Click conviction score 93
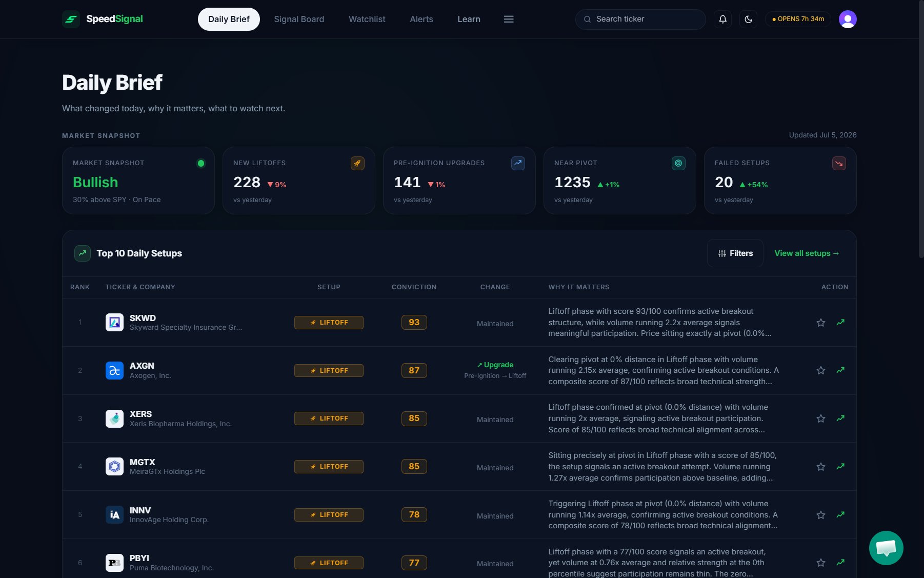Viewport: 924px width, 578px height. click(x=414, y=323)
